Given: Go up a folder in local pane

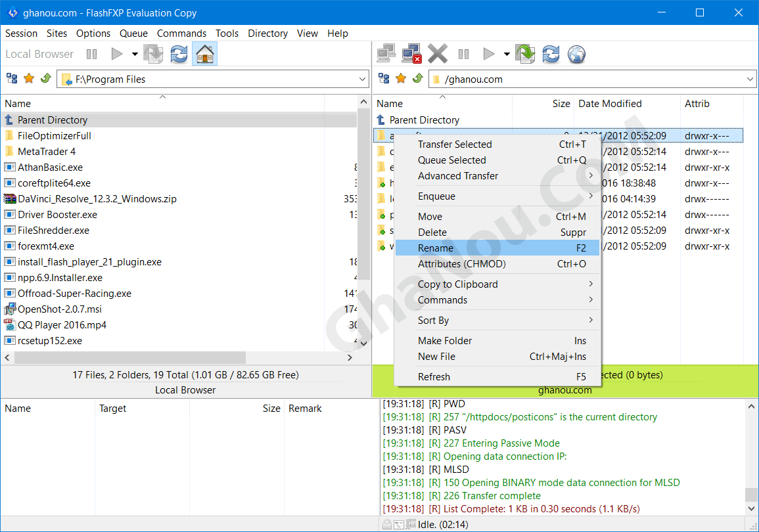Looking at the screenshot, I should tap(46, 78).
